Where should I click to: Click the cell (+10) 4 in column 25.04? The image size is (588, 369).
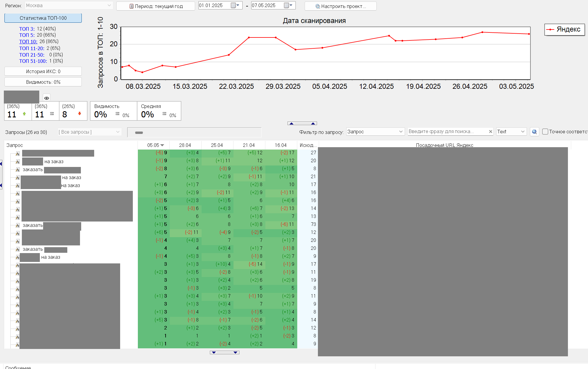point(217,264)
